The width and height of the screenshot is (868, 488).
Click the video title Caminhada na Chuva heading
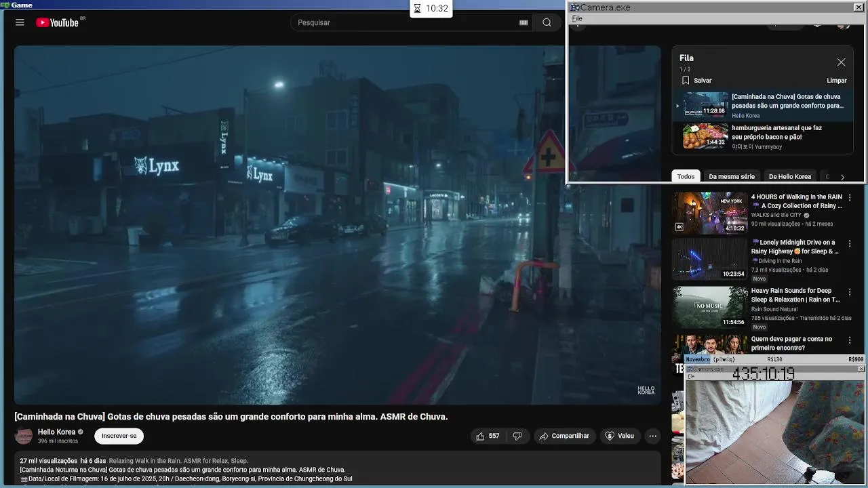click(x=231, y=417)
